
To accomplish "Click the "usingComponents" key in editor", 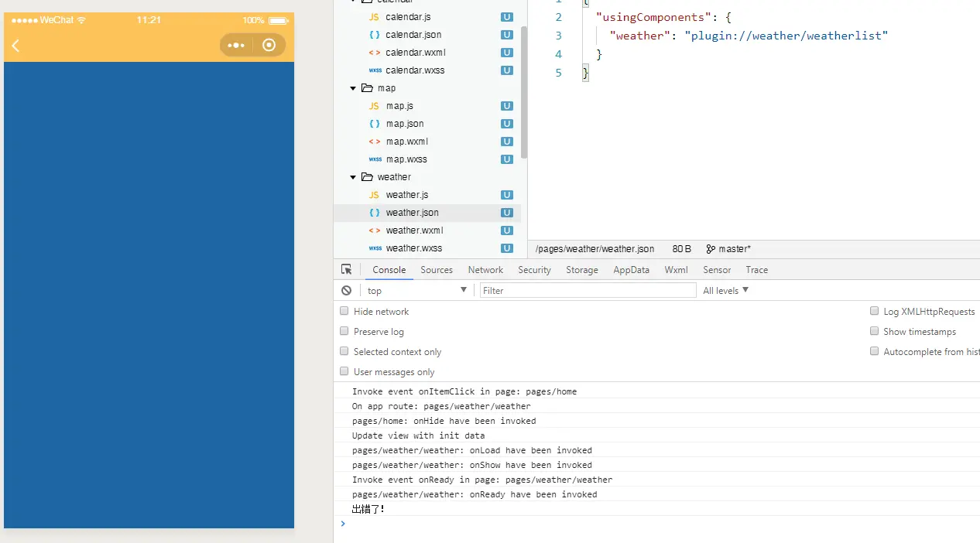I will point(653,17).
